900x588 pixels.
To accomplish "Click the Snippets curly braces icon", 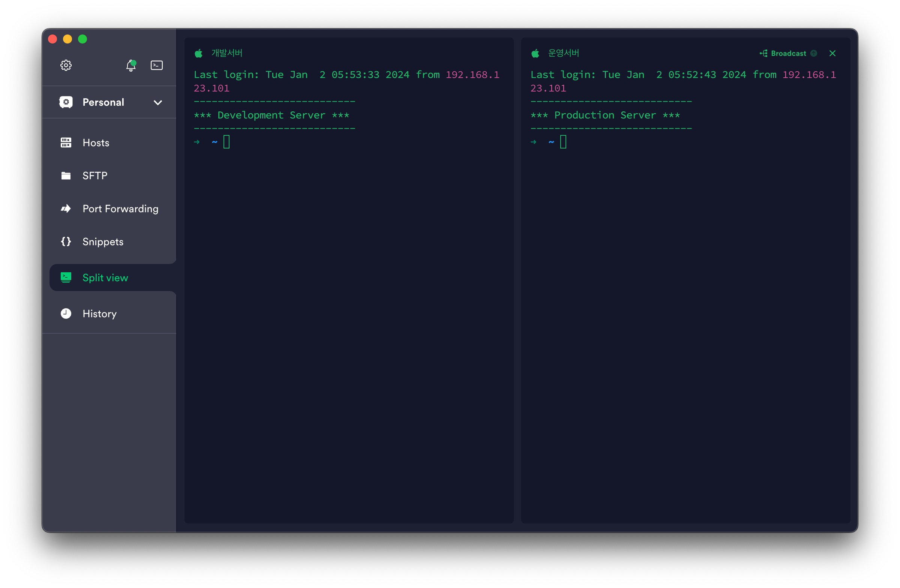I will coord(66,241).
